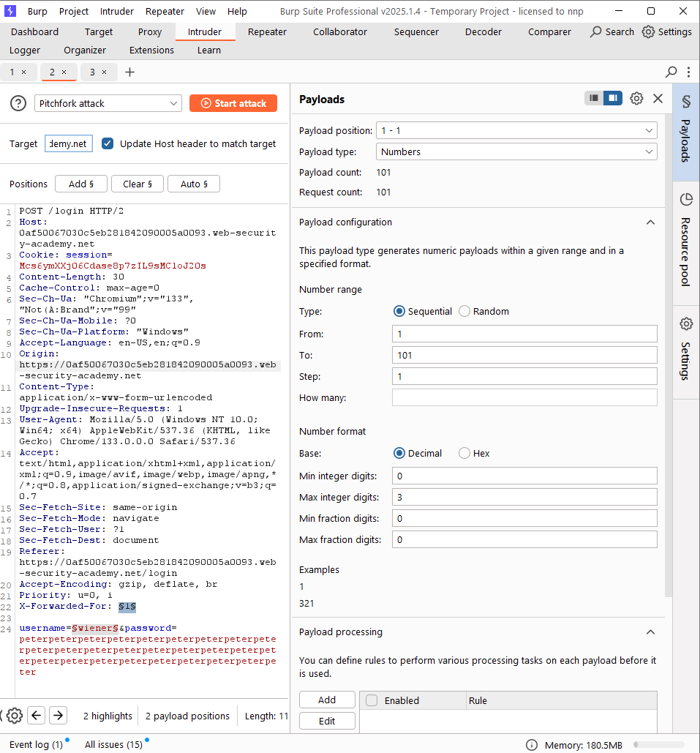The height and width of the screenshot is (753, 700).
Task: Open request editor settings gear icon
Action: [x=15, y=716]
